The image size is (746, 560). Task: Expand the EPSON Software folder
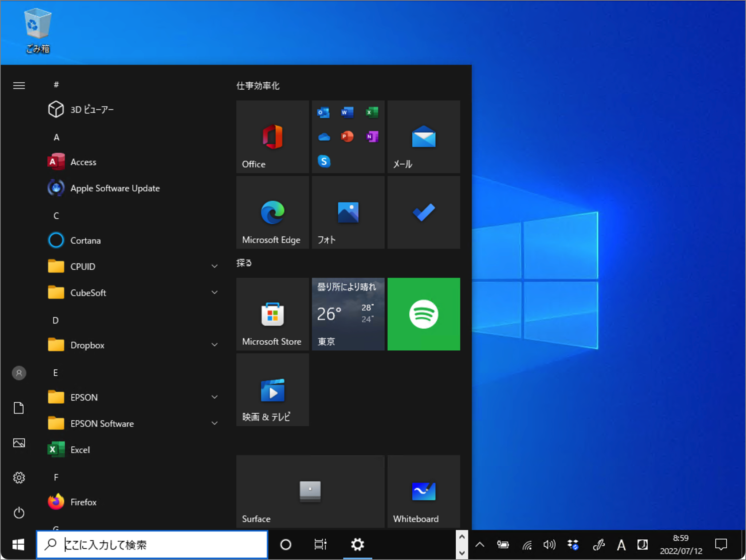pyautogui.click(x=215, y=423)
